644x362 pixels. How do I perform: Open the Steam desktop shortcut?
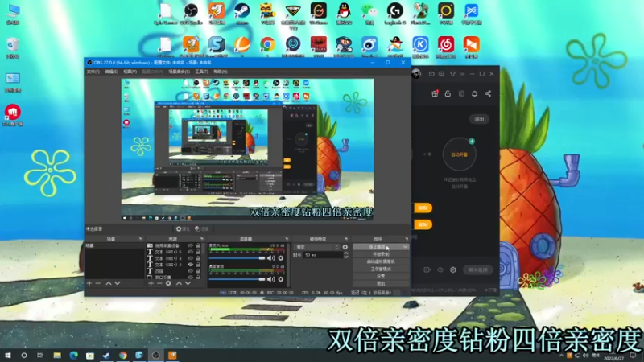(242, 13)
